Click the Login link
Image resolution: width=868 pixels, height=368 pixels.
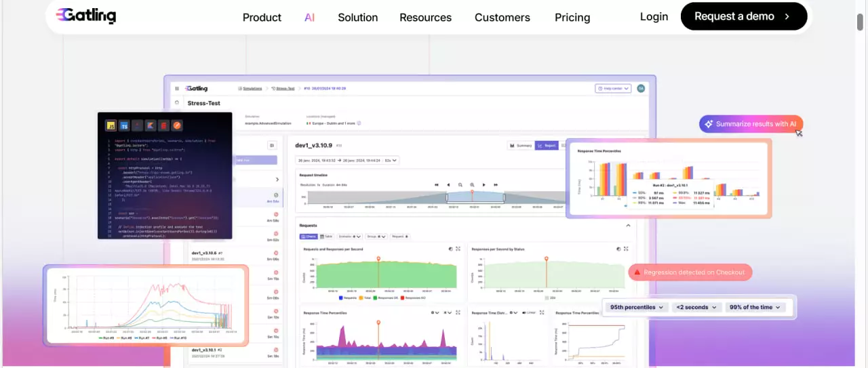[x=654, y=16]
